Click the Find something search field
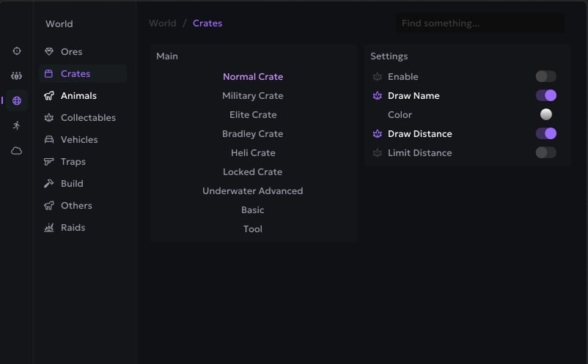Screen dimensions: 588x364 pyautogui.click(x=480, y=23)
